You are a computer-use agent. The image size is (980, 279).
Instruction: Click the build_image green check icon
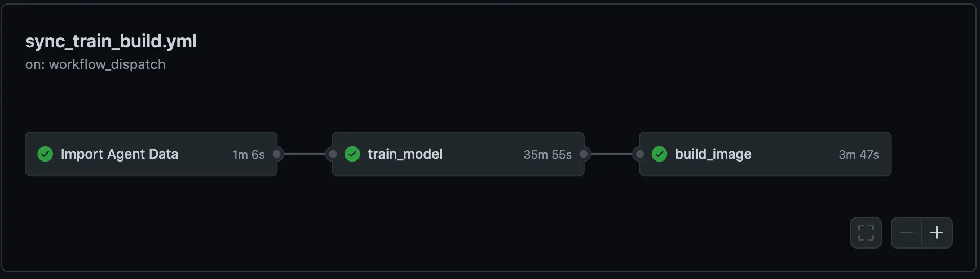click(659, 154)
